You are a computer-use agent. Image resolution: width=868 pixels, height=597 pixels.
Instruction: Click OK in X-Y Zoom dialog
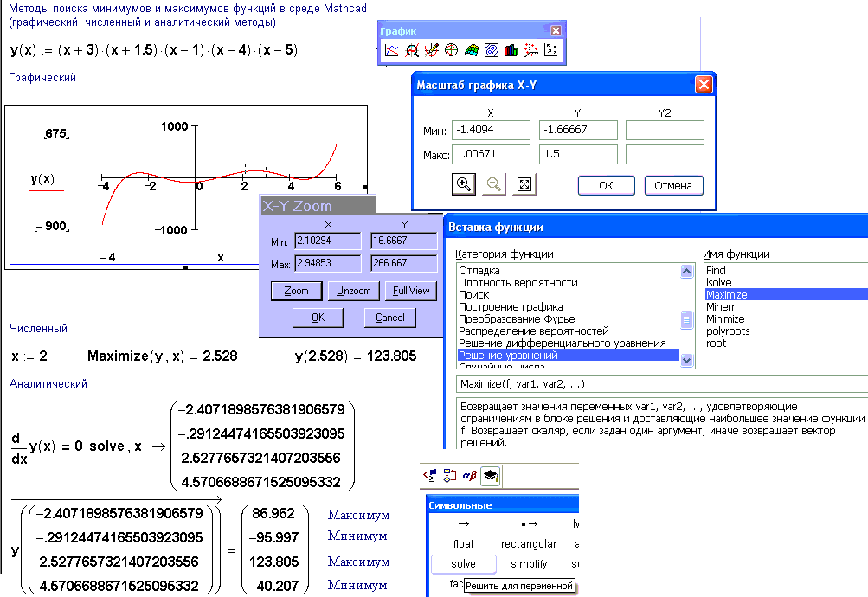[x=318, y=318]
